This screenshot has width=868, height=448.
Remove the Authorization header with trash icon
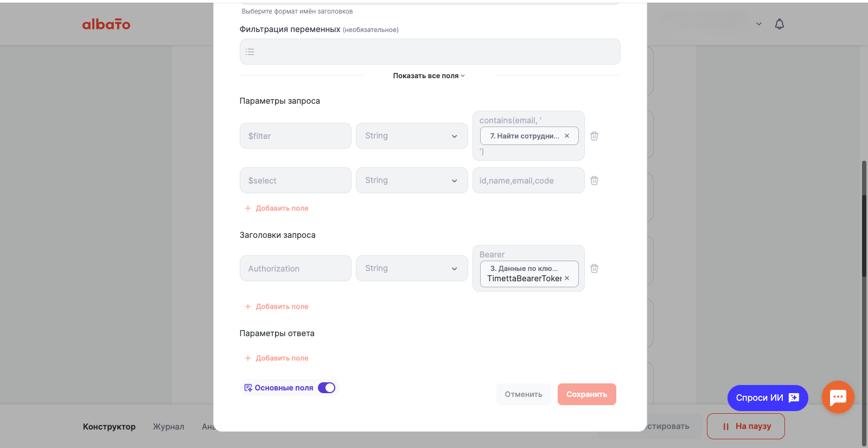pos(594,268)
